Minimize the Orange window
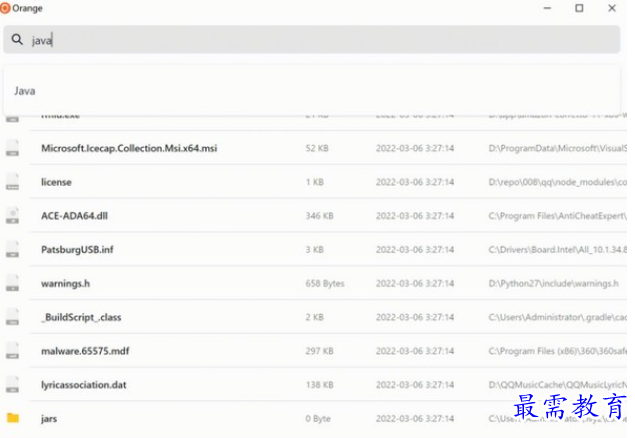Screen dimensions: 635x438 [546, 8]
